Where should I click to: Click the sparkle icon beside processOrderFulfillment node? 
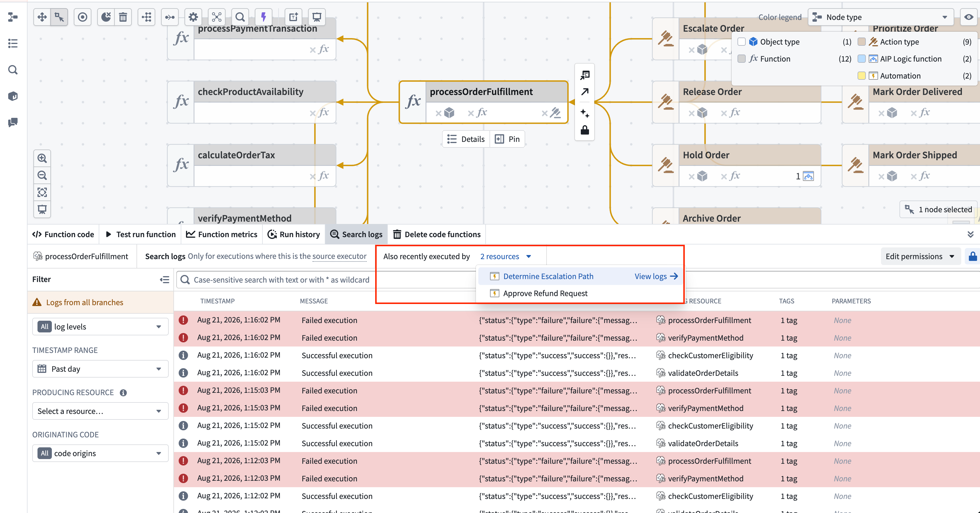[585, 113]
